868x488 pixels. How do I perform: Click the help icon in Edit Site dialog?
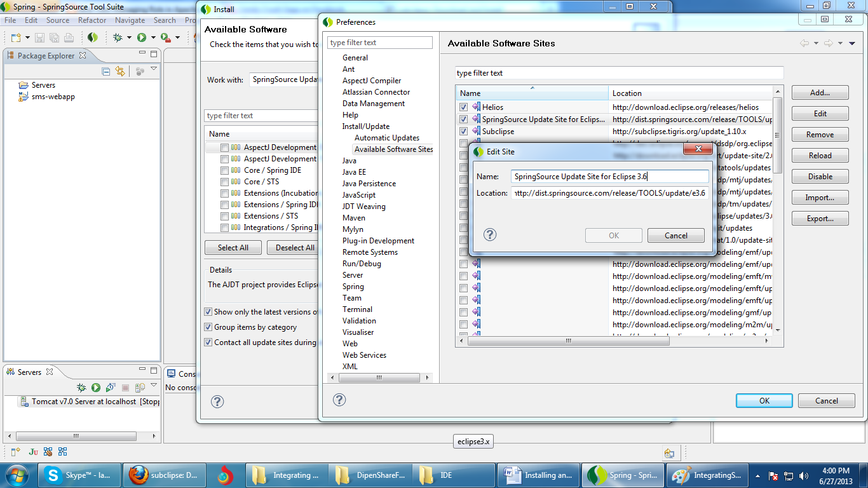coord(490,235)
